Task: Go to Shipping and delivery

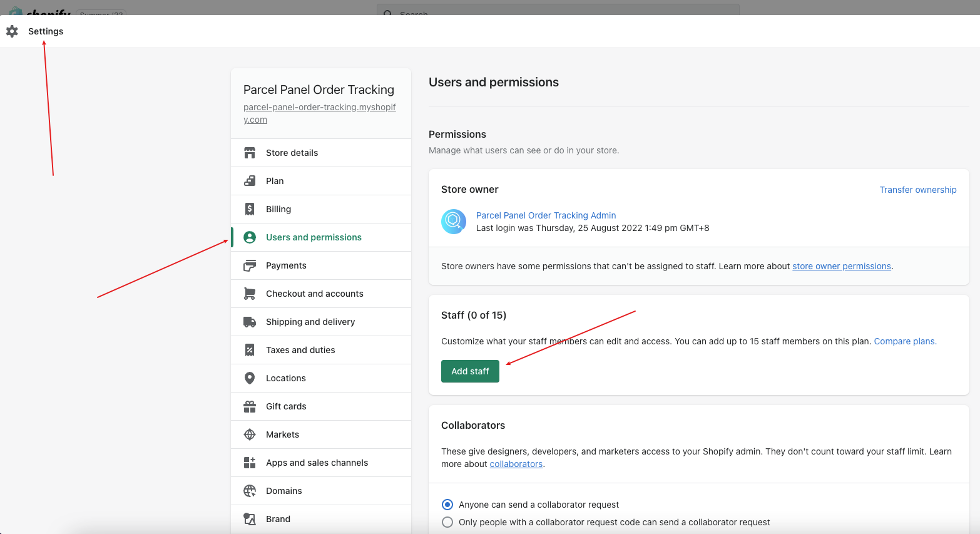Action: (321, 322)
